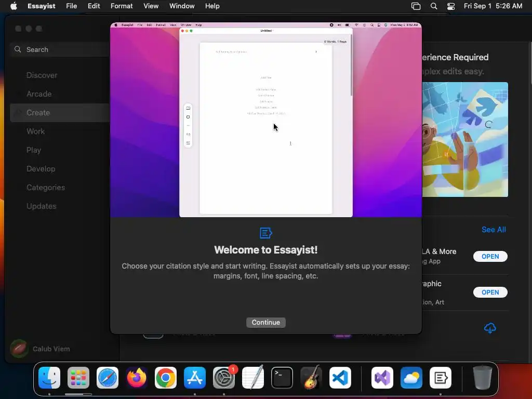
Task: Open the featured illustration artwork in the App Store
Action: [465, 139]
